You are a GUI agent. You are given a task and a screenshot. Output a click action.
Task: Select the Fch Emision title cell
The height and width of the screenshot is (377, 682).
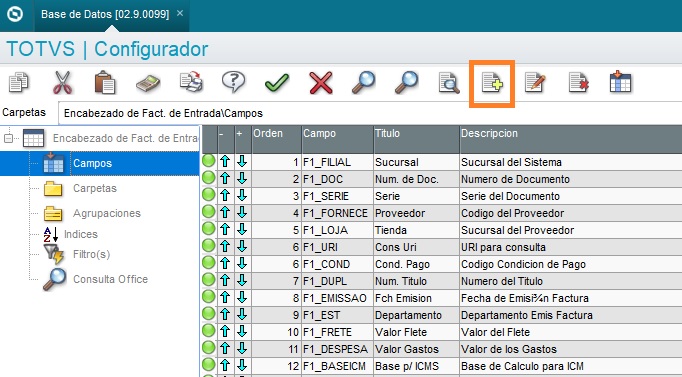coord(416,298)
